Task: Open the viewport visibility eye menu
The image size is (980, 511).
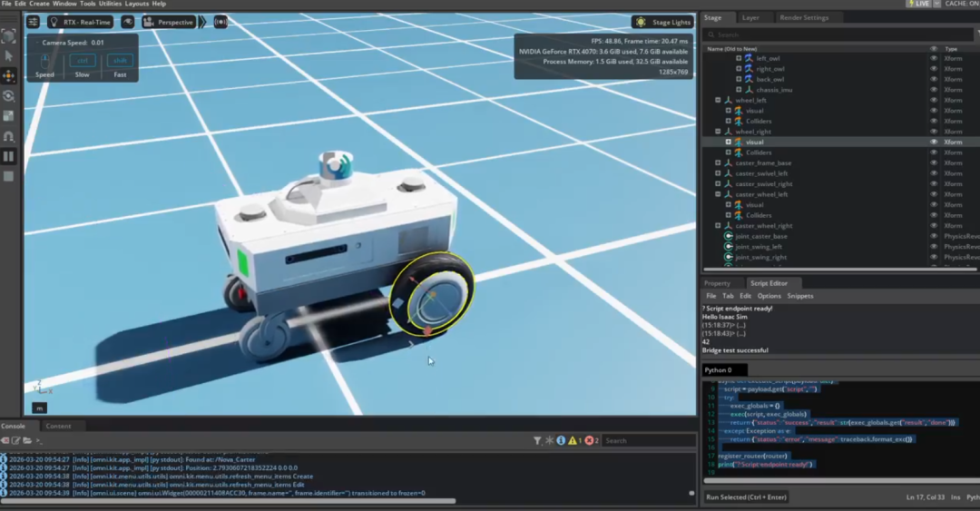Action: (x=128, y=22)
